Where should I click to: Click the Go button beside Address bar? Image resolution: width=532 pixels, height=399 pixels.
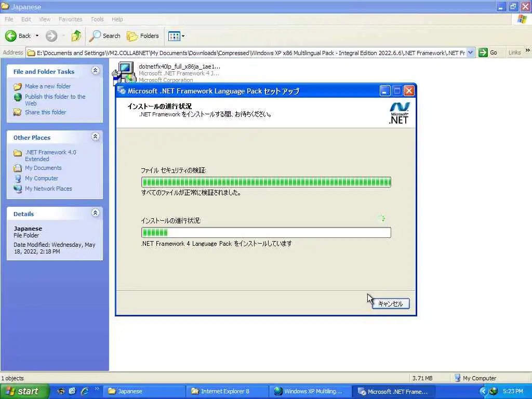(x=488, y=52)
